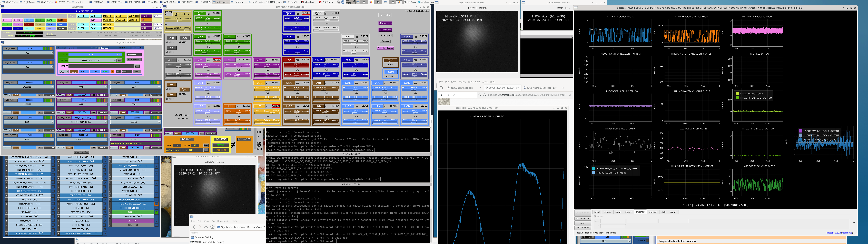Open the ALS_DIFF request dropdown
The width and height of the screenshot is (868, 244).
coord(82,87)
